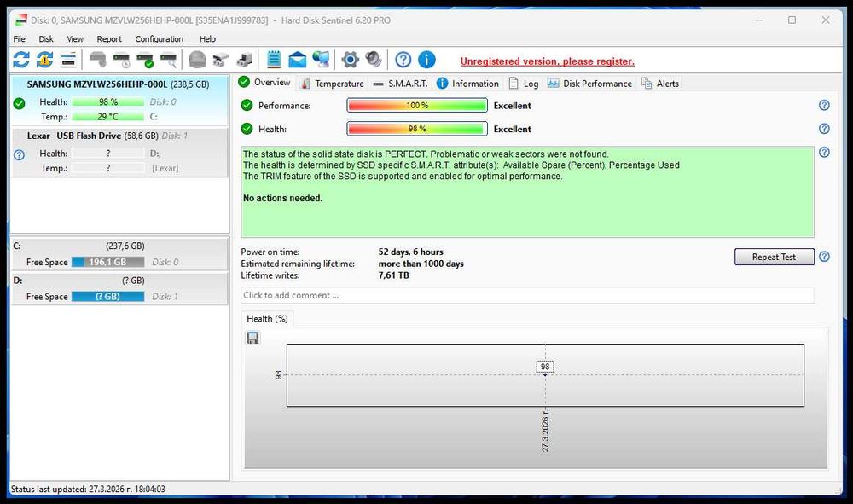Click the question mark status icon on Lexar drive

tap(19, 155)
